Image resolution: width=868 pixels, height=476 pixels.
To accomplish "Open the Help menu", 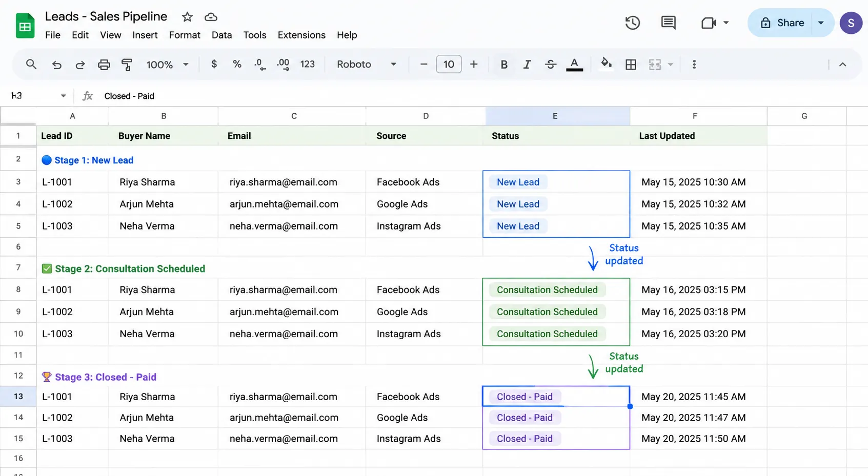I will [x=347, y=35].
